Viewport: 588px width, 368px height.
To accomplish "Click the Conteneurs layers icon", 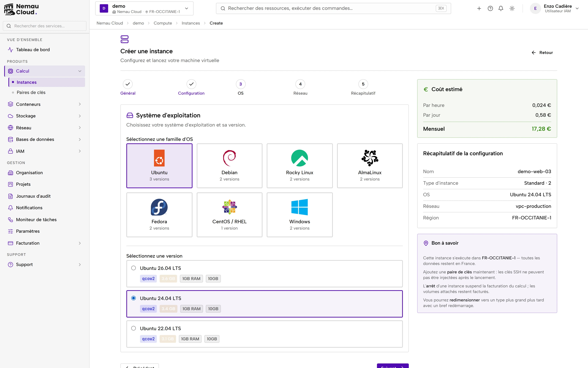I will (10, 104).
